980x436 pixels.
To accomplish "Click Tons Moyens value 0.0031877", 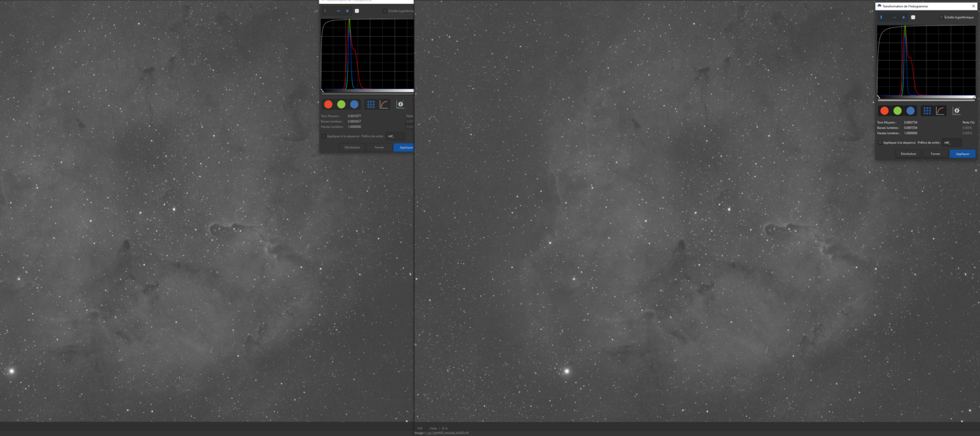I will (x=355, y=116).
